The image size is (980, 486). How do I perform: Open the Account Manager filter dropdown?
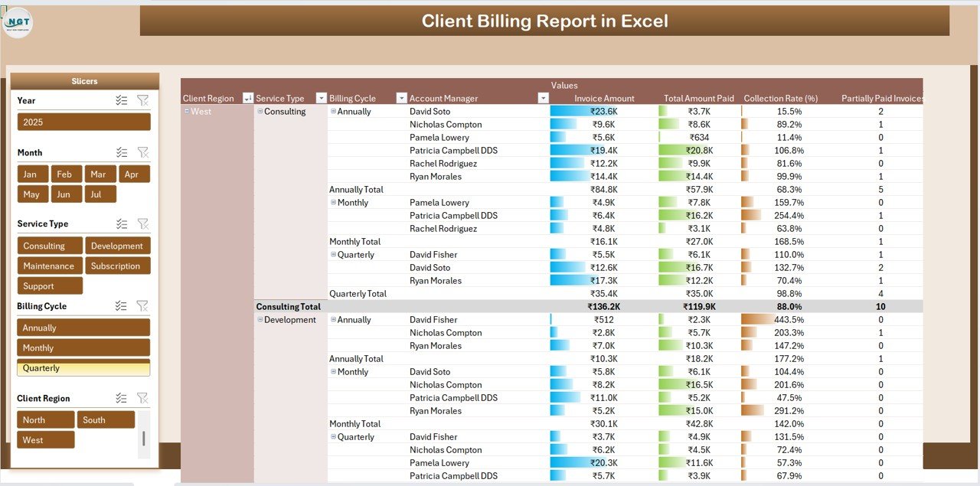[543, 98]
